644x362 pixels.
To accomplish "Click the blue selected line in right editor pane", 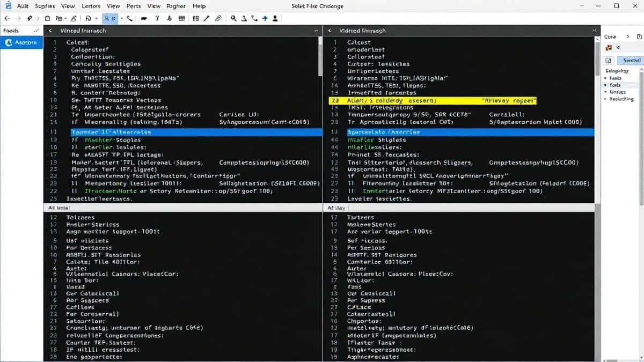I will pos(471,132).
